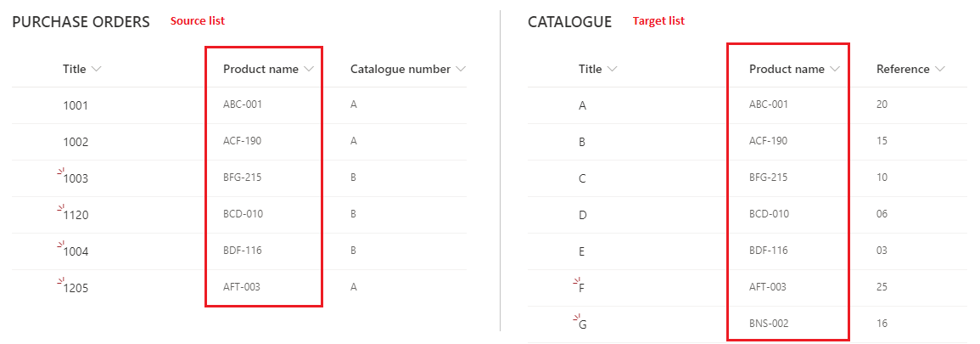Expand the Purchase Orders Title column dropdown
This screenshot has width=980, height=344.
pos(96,70)
